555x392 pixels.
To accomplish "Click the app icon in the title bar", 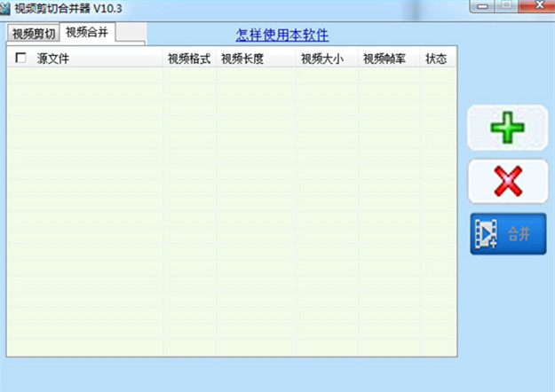I will tap(4, 8).
